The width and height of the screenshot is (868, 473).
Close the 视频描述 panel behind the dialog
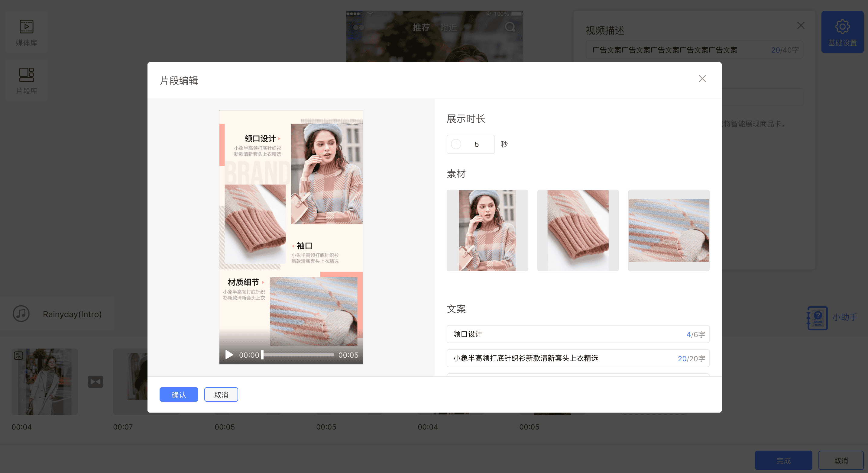801,26
